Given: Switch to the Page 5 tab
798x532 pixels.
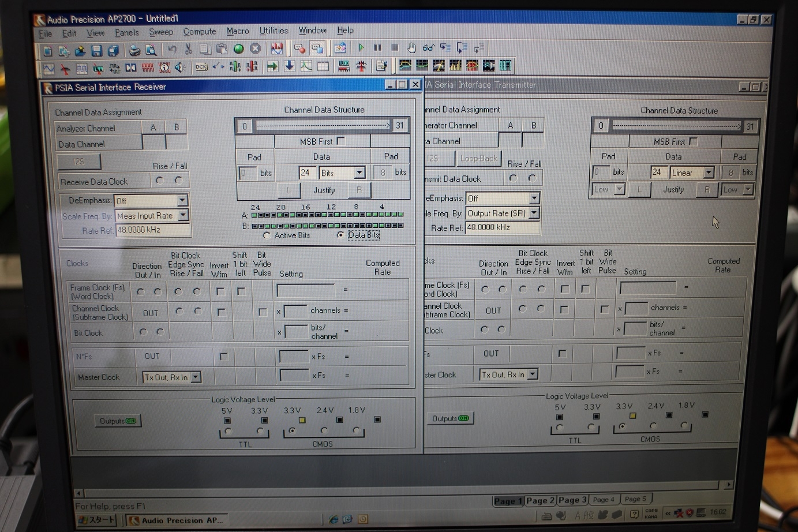Looking at the screenshot, I should [x=635, y=499].
